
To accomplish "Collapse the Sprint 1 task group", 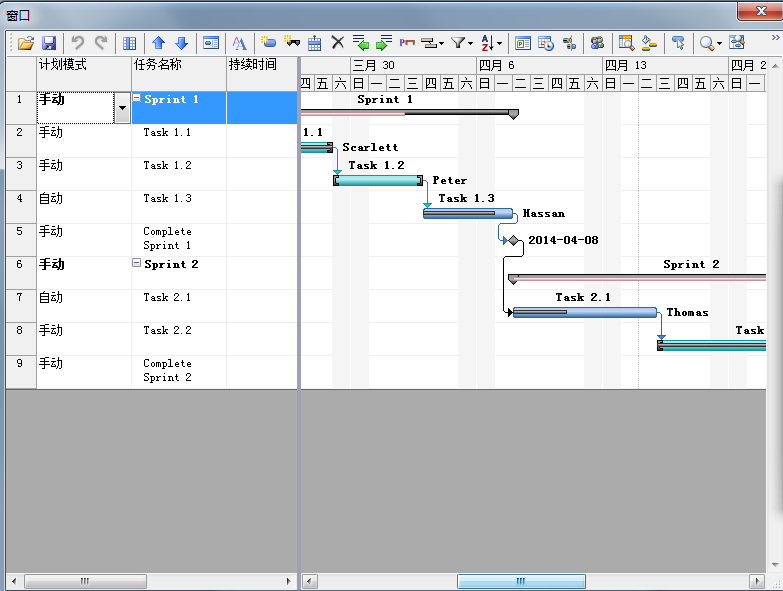I will [137, 100].
